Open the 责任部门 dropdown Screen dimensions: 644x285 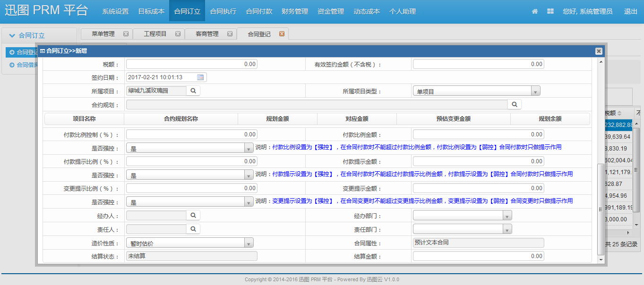pyautogui.click(x=507, y=229)
